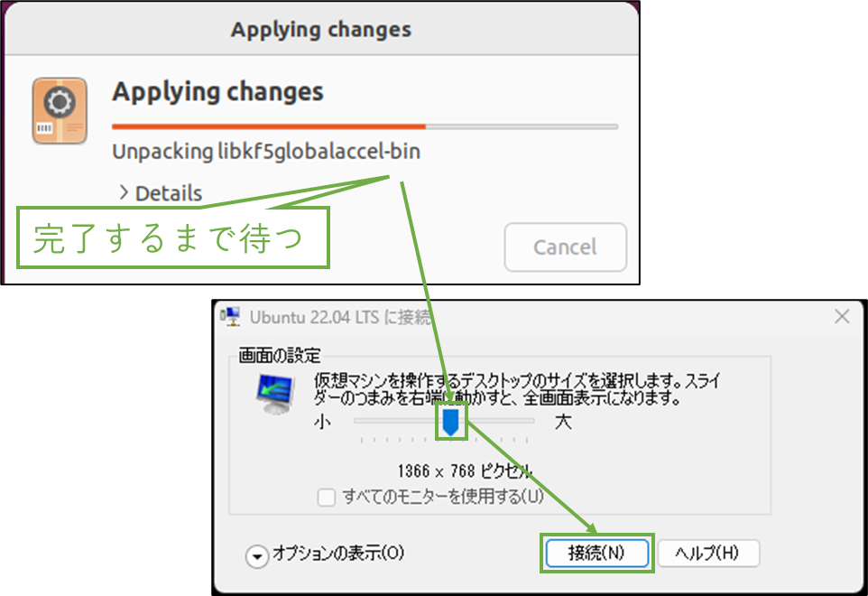
Task: Cancel the package installation
Action: pyautogui.click(x=565, y=247)
